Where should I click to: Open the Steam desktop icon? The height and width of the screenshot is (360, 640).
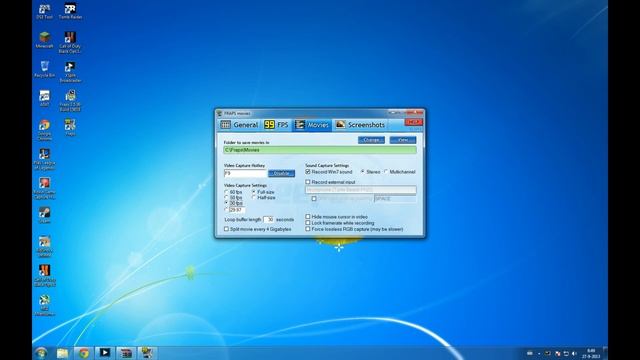coord(44,215)
